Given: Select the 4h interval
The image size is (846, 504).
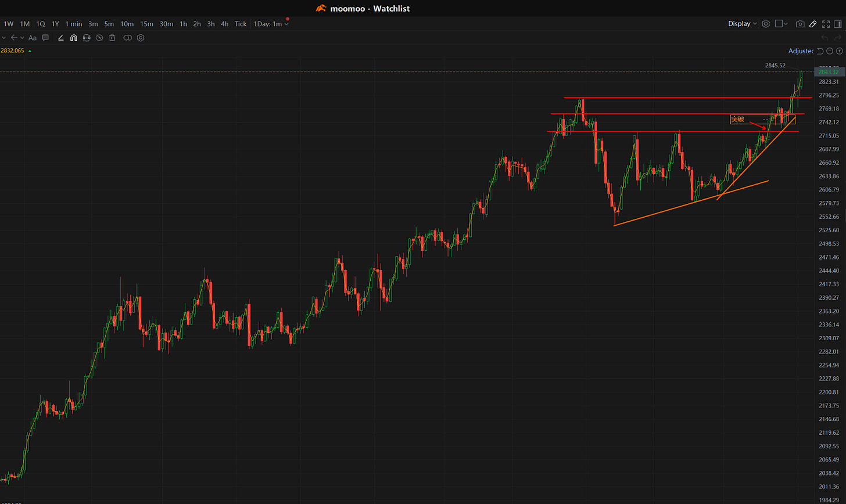Looking at the screenshot, I should (x=225, y=24).
